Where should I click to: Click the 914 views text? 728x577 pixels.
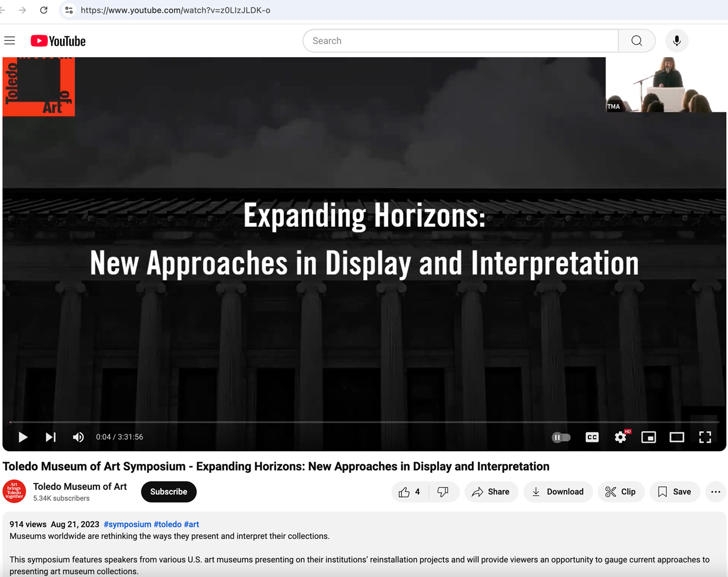pyautogui.click(x=28, y=524)
